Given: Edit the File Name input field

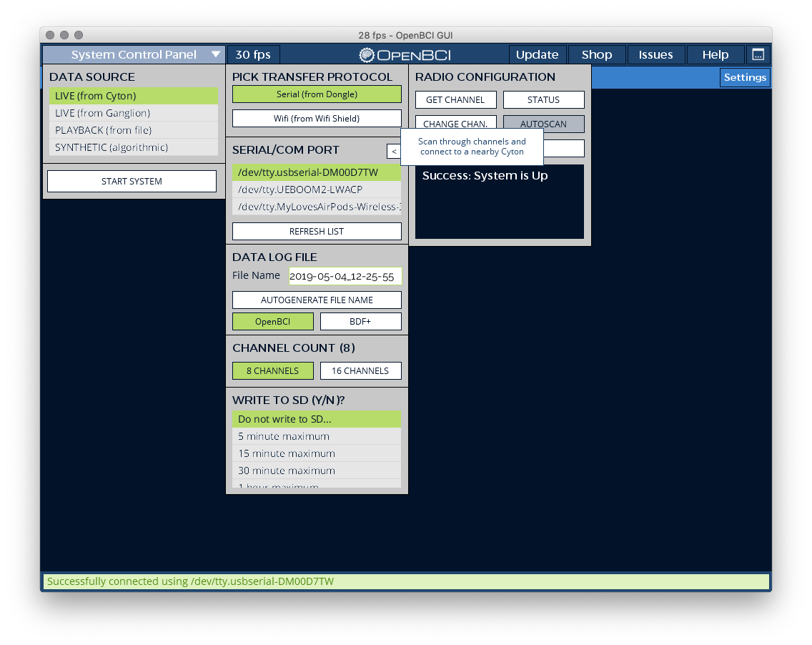Looking at the screenshot, I should [345, 276].
